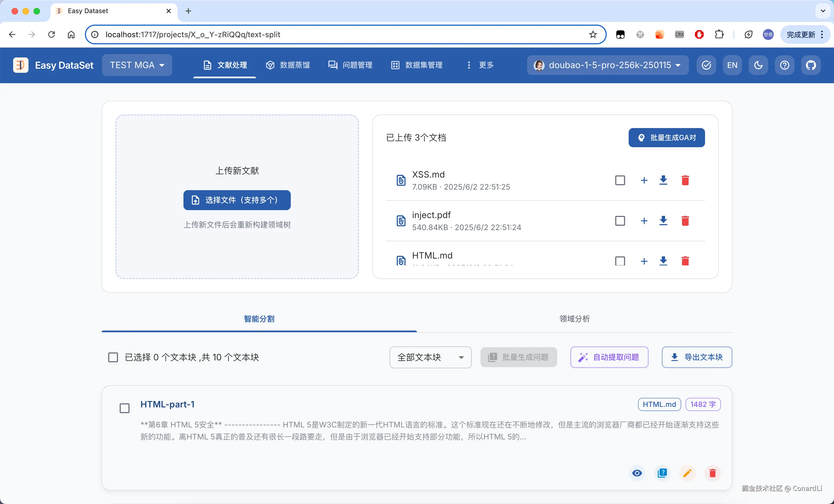This screenshot has width=834, height=504.
Task: Check the XSS.md checkbox
Action: [x=620, y=180]
